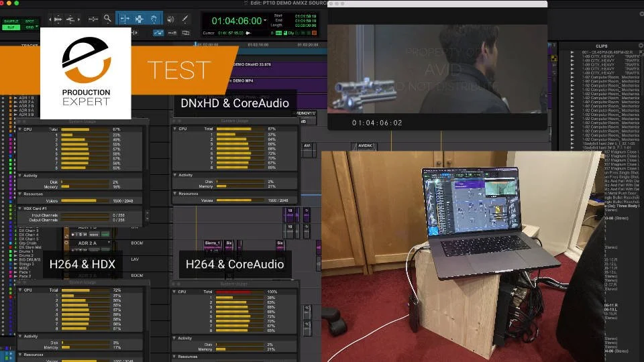
Task: Click the wave view button above ADR 2 A
Action: tap(94, 235)
